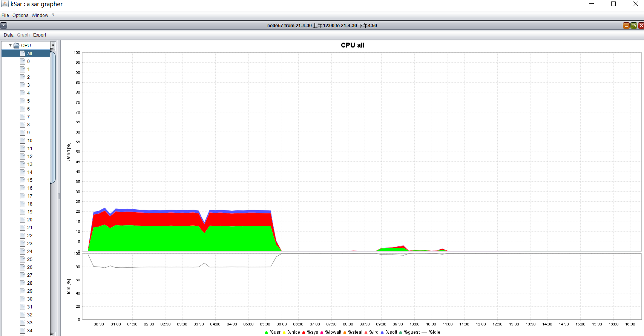Select tree item labeled 24

29,251
